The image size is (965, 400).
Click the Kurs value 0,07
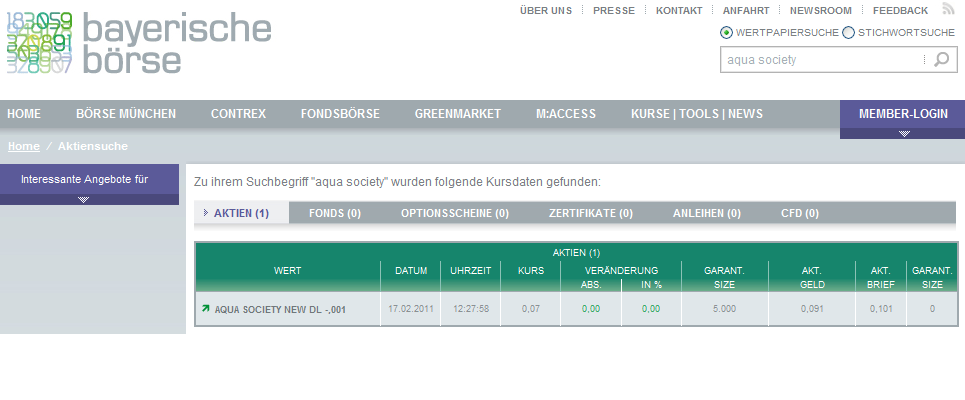tap(531, 308)
